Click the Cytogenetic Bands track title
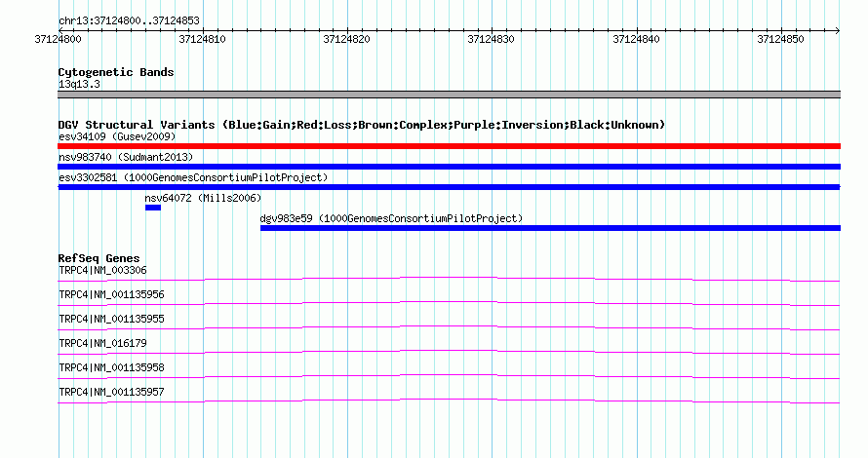Viewport: 868px width, 458px height. (116, 72)
